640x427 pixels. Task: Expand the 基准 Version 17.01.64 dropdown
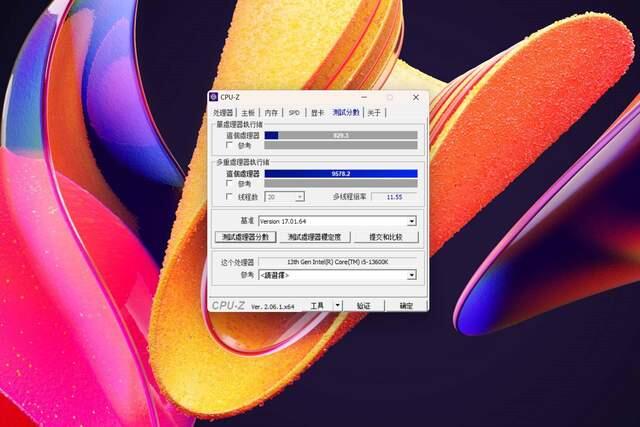coord(338,221)
